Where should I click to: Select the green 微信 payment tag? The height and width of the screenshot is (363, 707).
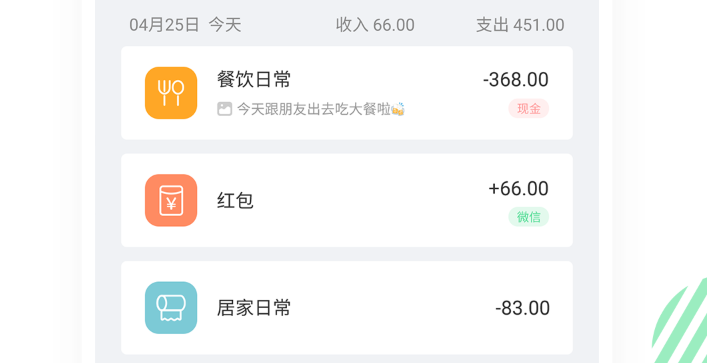(x=528, y=217)
